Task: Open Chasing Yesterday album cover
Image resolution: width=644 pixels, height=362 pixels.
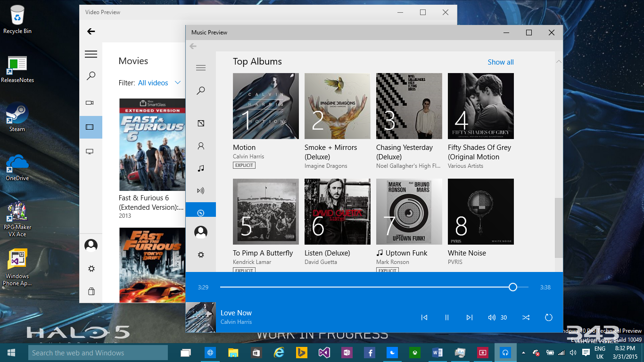Action: tap(409, 106)
